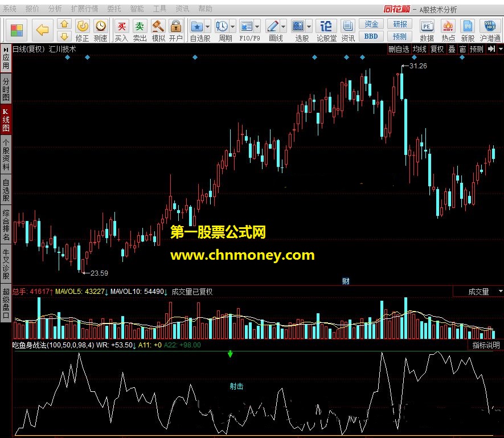Toggle 叠 overlay mode
Image resolution: width=504 pixels, height=438 pixels.
[x=452, y=49]
